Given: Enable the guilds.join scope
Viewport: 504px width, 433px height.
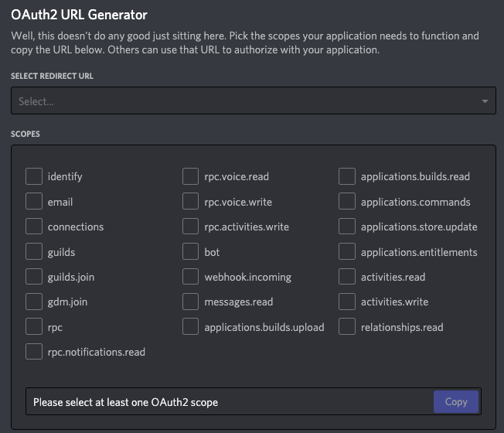Looking at the screenshot, I should coord(34,277).
